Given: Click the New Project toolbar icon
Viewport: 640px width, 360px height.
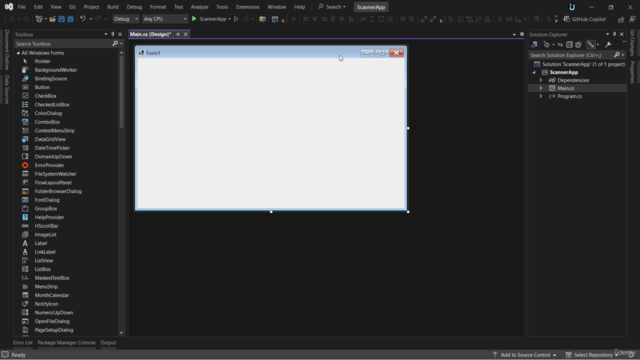Looking at the screenshot, I should tap(39, 19).
